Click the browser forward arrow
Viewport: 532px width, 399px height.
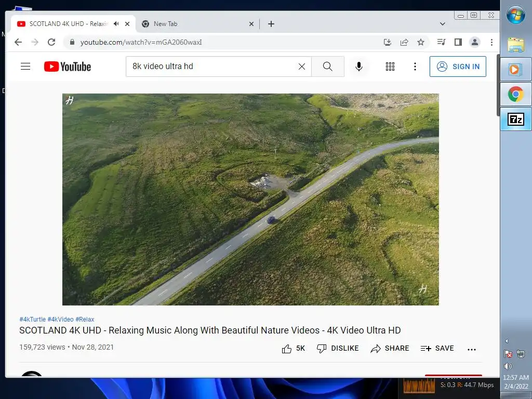point(35,42)
